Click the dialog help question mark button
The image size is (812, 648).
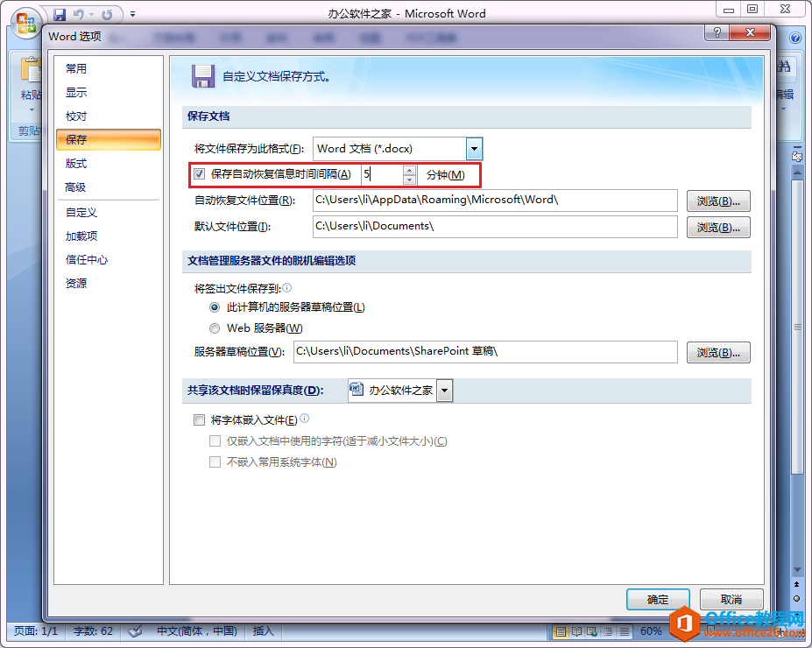click(x=717, y=32)
